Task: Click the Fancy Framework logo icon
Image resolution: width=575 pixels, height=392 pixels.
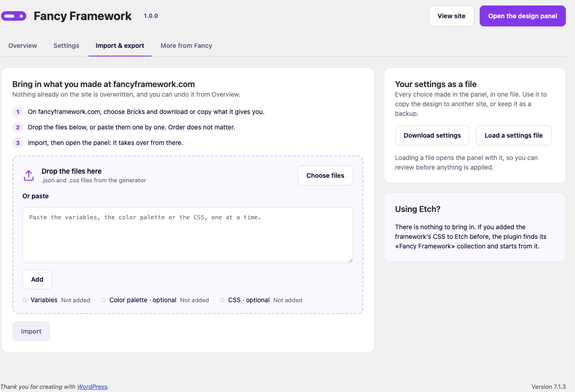Action: pos(14,16)
